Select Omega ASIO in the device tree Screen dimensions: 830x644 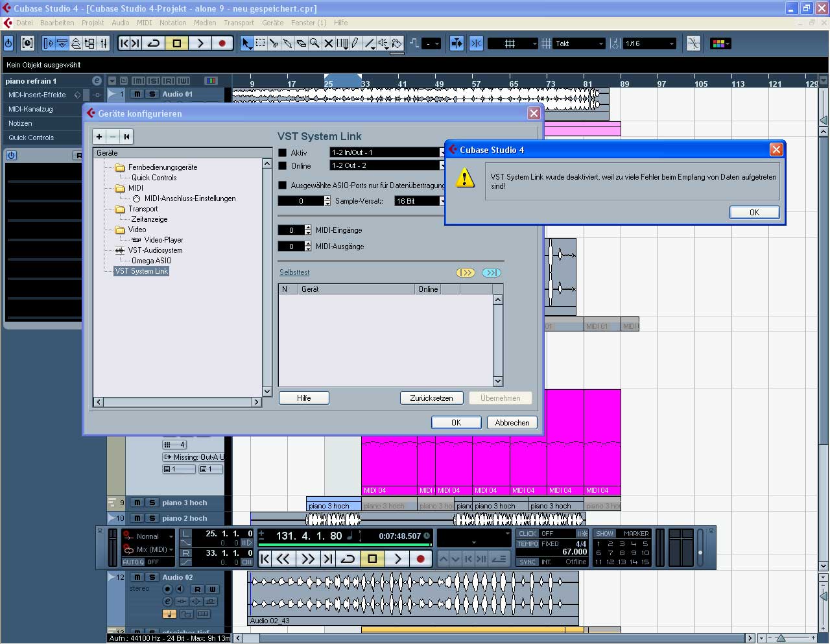point(152,261)
